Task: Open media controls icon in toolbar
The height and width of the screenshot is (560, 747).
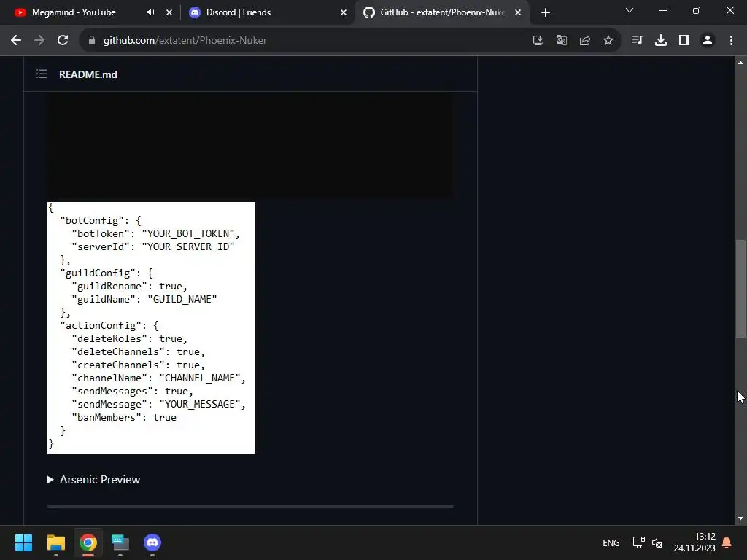Action: pyautogui.click(x=637, y=41)
